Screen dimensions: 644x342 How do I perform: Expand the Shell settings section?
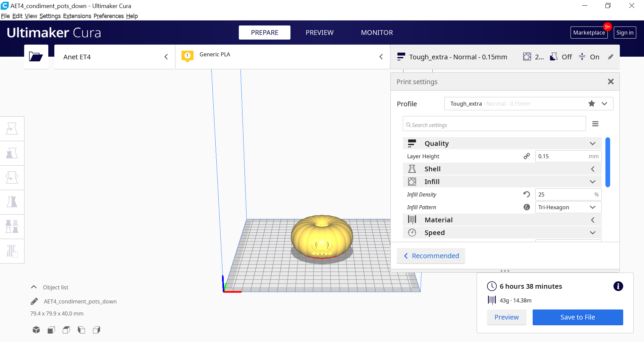[502, 169]
